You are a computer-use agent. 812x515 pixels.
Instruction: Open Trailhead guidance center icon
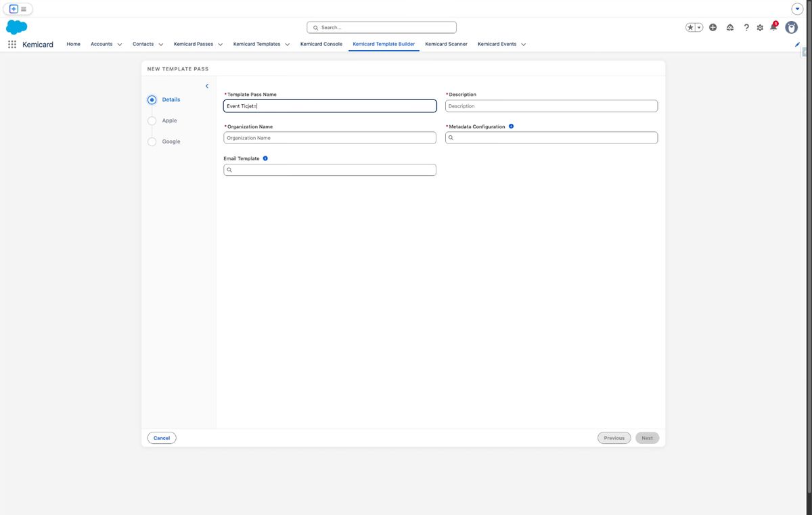pos(730,27)
